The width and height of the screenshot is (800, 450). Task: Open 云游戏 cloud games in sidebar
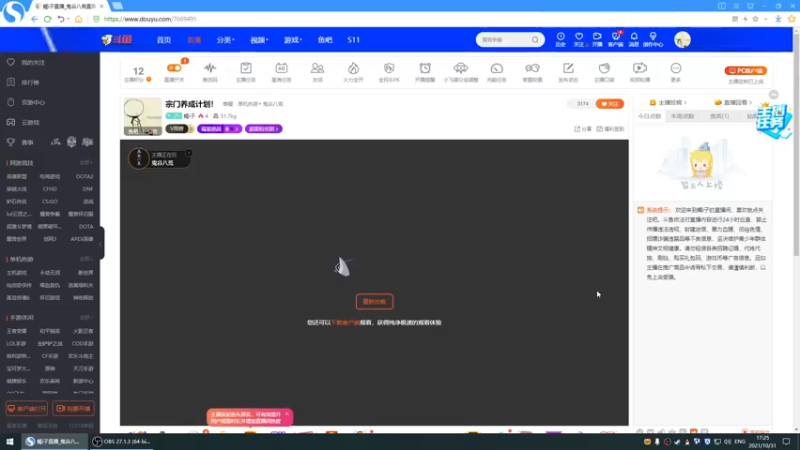(23, 122)
